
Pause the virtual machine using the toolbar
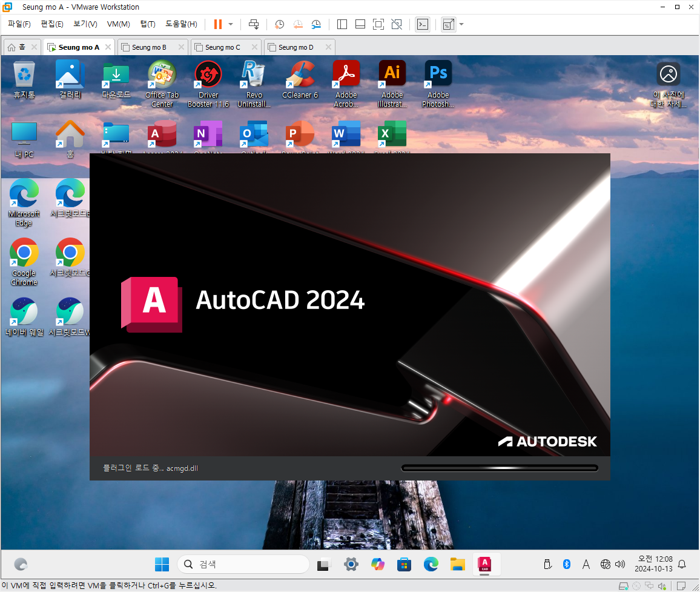pos(218,24)
